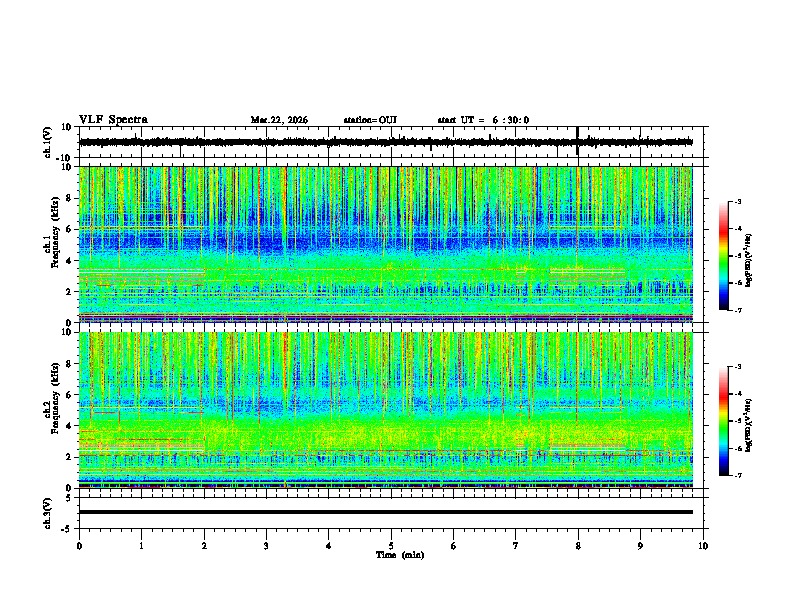This screenshot has height=612, width=792.
Task: Click the "ch.3(V)" axis label
Action: click(x=48, y=513)
